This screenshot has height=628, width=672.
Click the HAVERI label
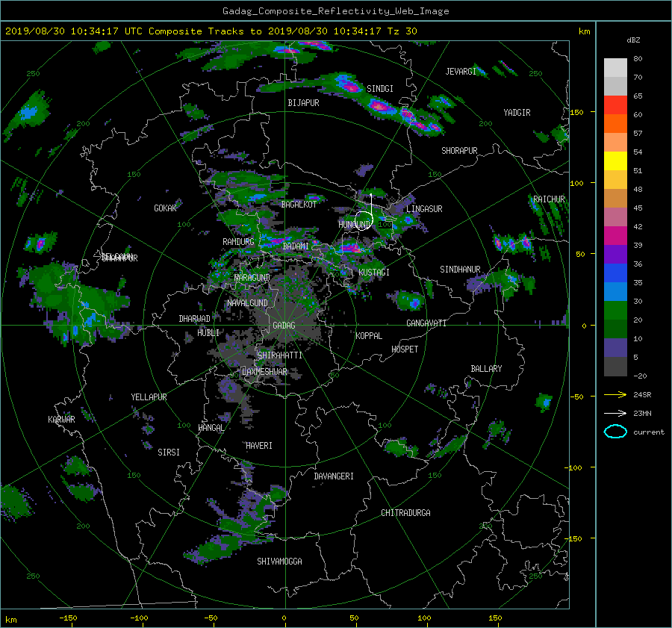coord(259,446)
